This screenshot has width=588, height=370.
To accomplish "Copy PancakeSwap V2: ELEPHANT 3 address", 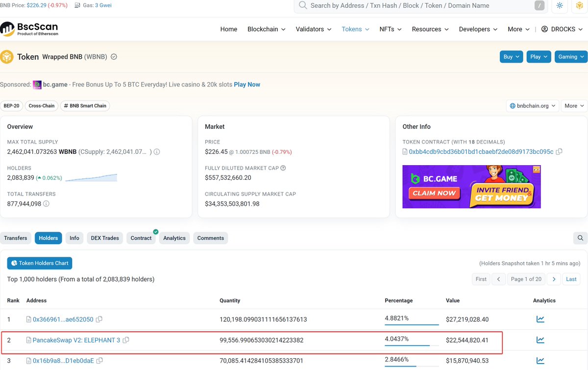I will click(126, 340).
